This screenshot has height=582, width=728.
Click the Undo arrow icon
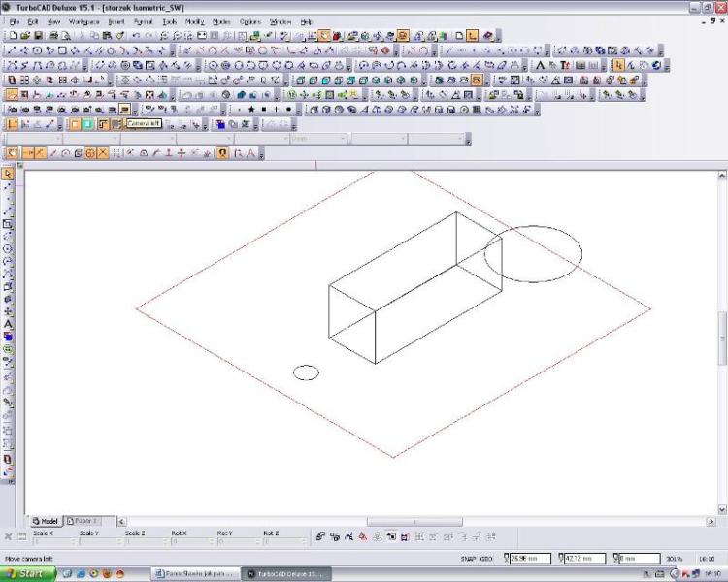click(x=136, y=36)
